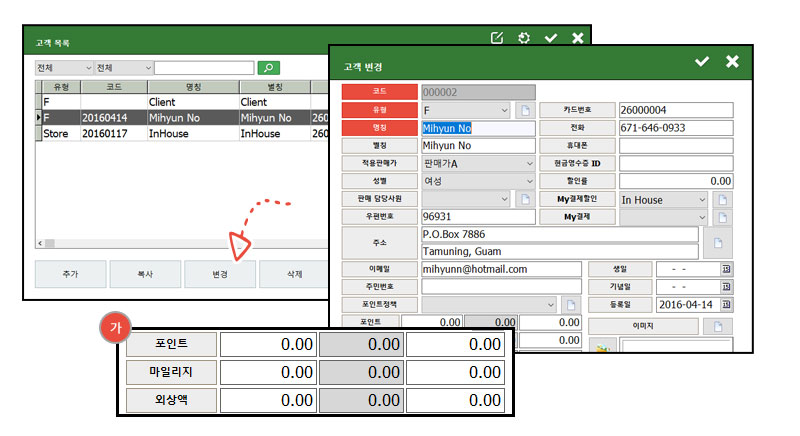
Task: Confirm changes with 고객 변경 checkmark
Action: coord(702,61)
